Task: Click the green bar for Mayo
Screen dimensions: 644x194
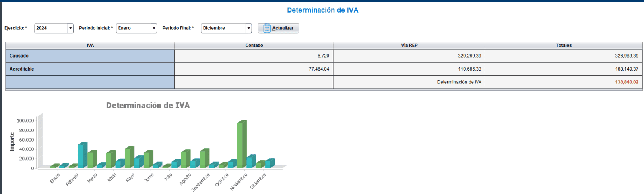Action: tap(128, 157)
